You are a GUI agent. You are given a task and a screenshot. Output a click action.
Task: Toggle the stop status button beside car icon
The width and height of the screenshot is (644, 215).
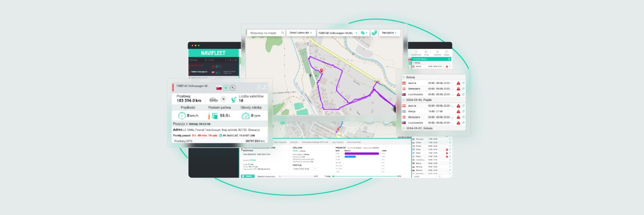(224, 99)
